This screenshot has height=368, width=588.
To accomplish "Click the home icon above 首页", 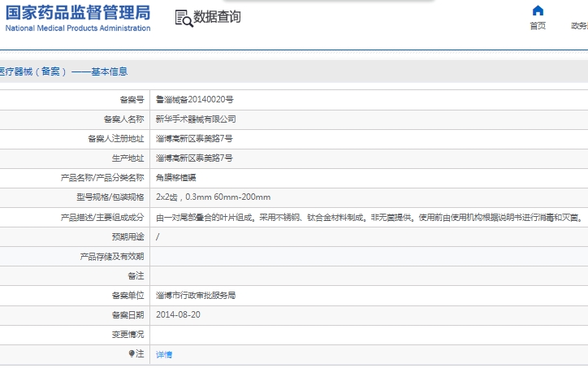I will (x=538, y=11).
